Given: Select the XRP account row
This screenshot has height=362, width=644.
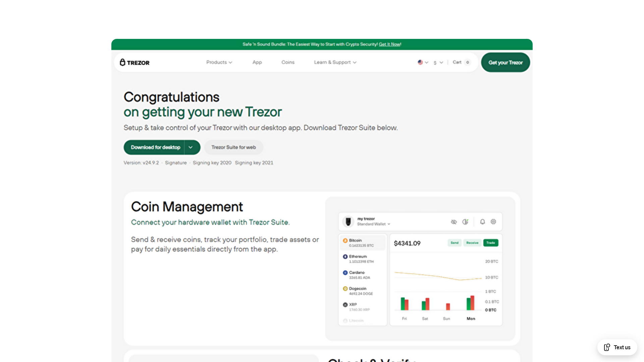Looking at the screenshot, I should 363,307.
